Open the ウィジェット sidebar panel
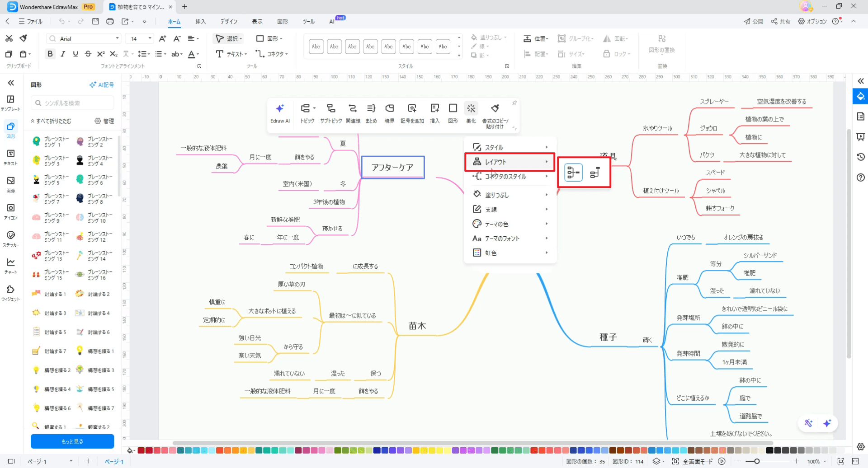 [11, 293]
